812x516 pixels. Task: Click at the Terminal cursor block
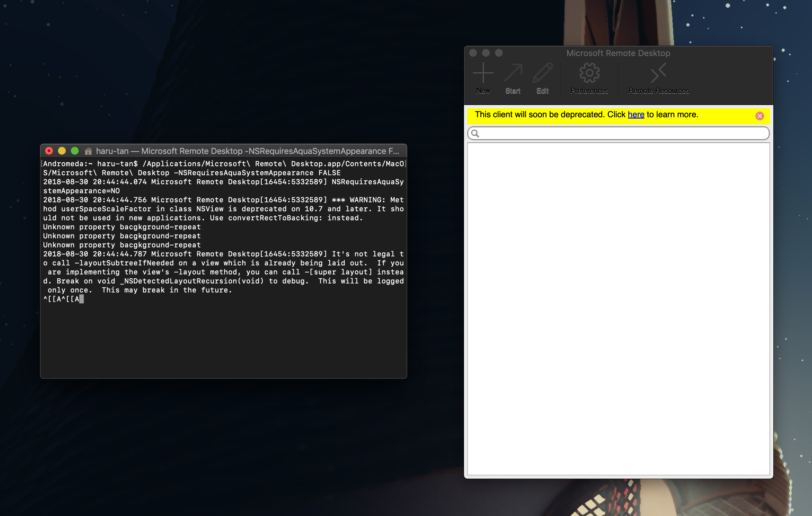pos(81,299)
